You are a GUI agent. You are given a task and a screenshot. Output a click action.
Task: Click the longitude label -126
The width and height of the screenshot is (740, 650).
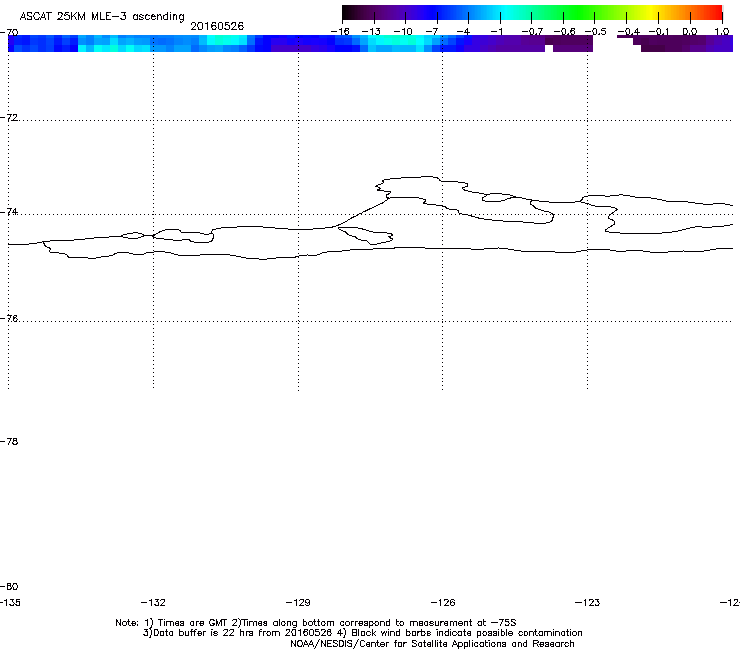pyautogui.click(x=443, y=602)
